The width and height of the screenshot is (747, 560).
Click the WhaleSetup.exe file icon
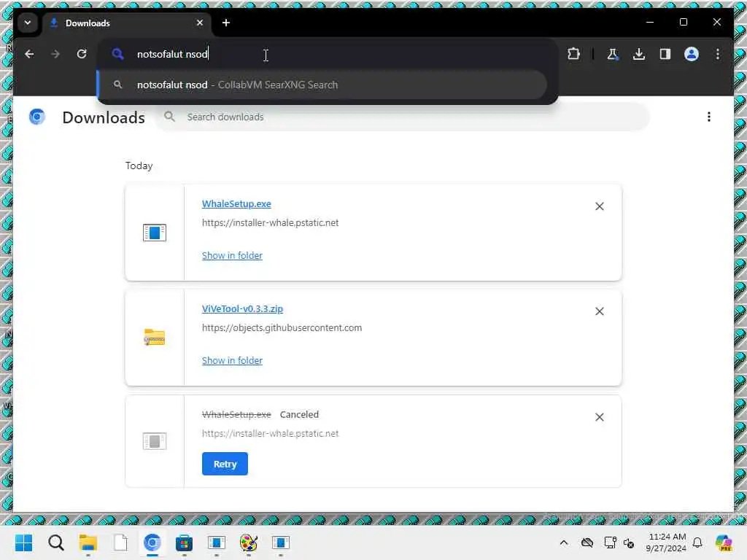(155, 233)
